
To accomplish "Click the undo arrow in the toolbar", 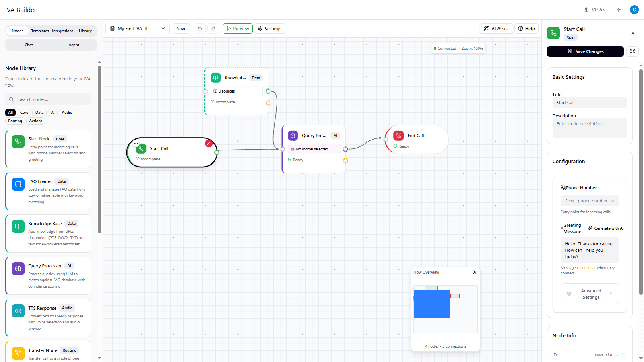I will pyautogui.click(x=200, y=28).
